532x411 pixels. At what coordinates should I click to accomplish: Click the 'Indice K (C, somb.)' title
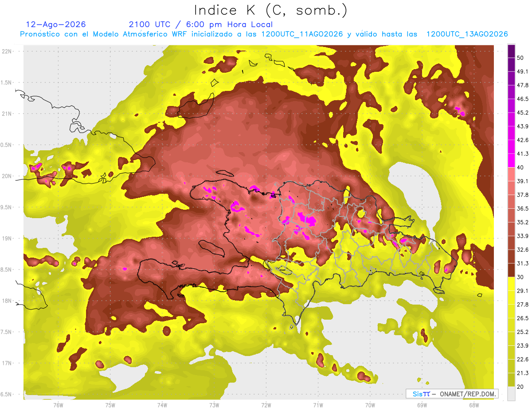pos(271,10)
